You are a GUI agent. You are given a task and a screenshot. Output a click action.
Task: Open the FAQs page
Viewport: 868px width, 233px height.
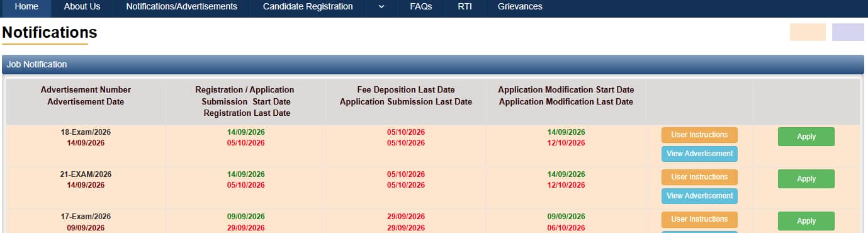[420, 7]
